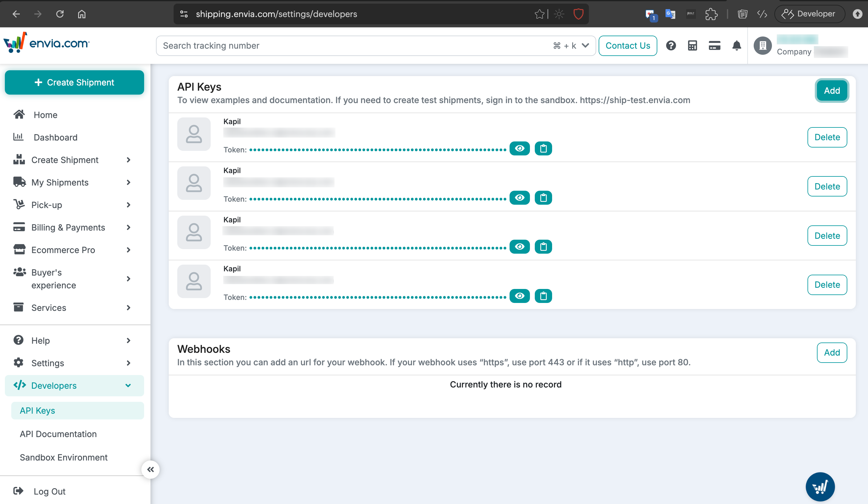Select API Documentation from sidebar

[59, 434]
